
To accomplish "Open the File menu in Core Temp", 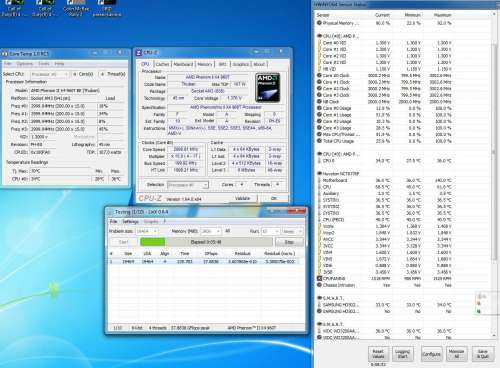I will 8,64.
